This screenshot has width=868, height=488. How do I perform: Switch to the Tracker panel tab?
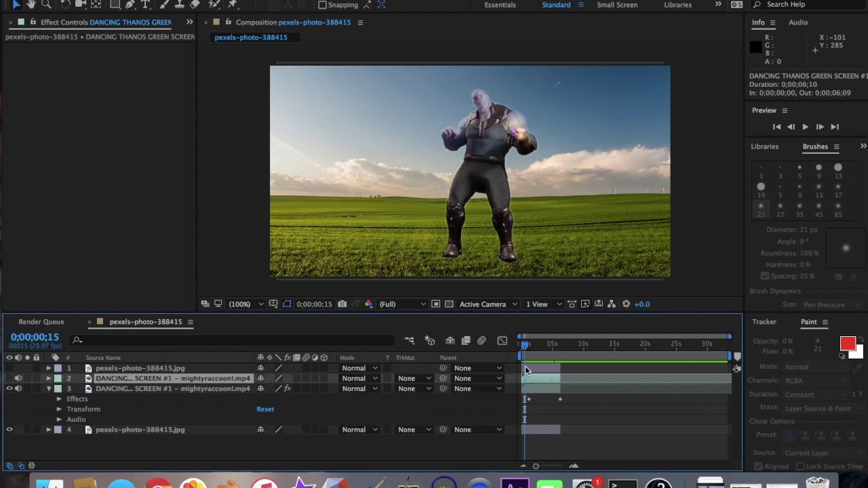(764, 322)
